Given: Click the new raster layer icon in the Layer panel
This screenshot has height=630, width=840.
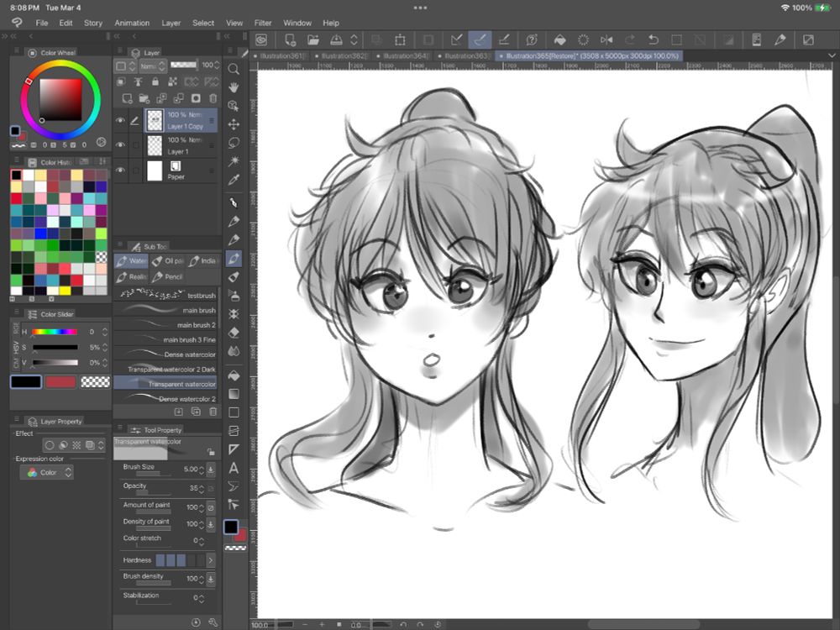Looking at the screenshot, I should pyautogui.click(x=127, y=98).
